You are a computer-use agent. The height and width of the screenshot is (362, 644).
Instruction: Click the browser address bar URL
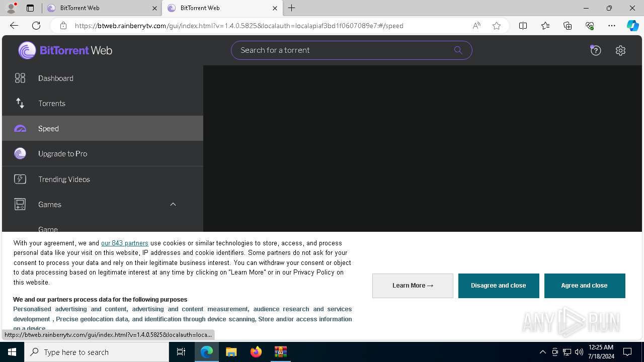239,26
